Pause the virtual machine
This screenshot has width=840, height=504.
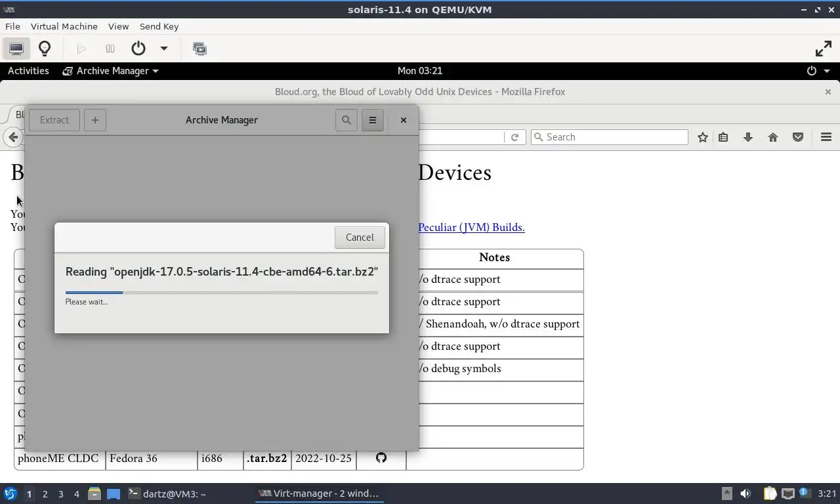(x=110, y=49)
